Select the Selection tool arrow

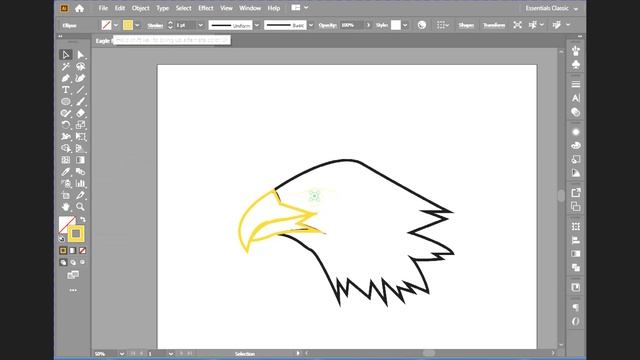65,55
